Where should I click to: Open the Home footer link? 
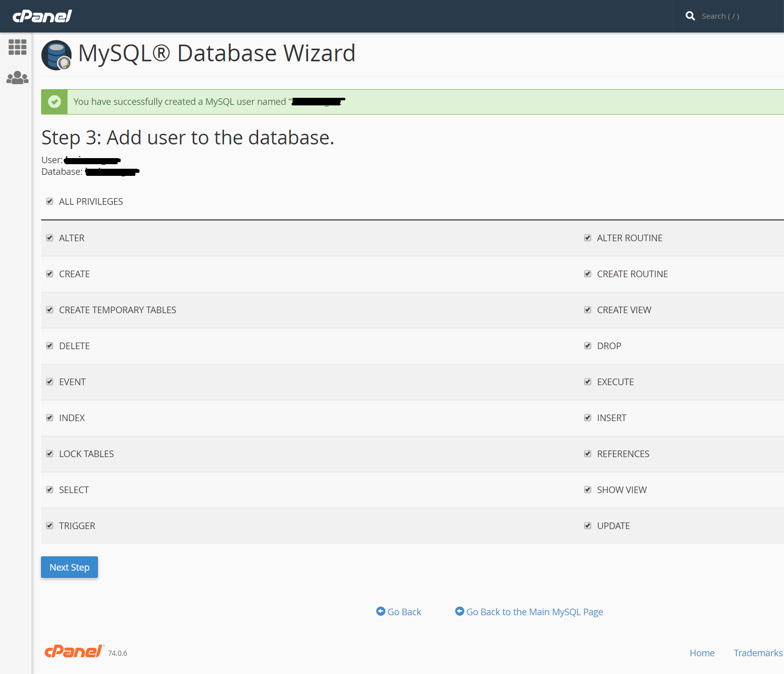(x=702, y=653)
